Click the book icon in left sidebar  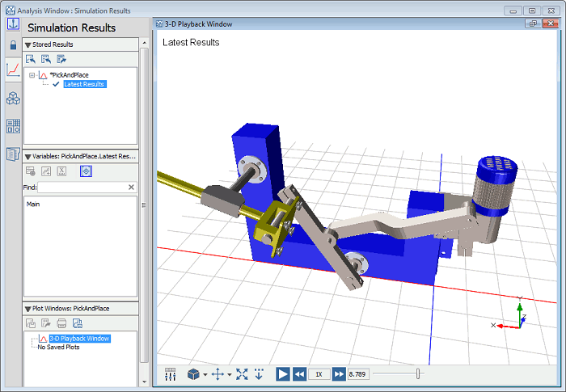click(x=13, y=154)
